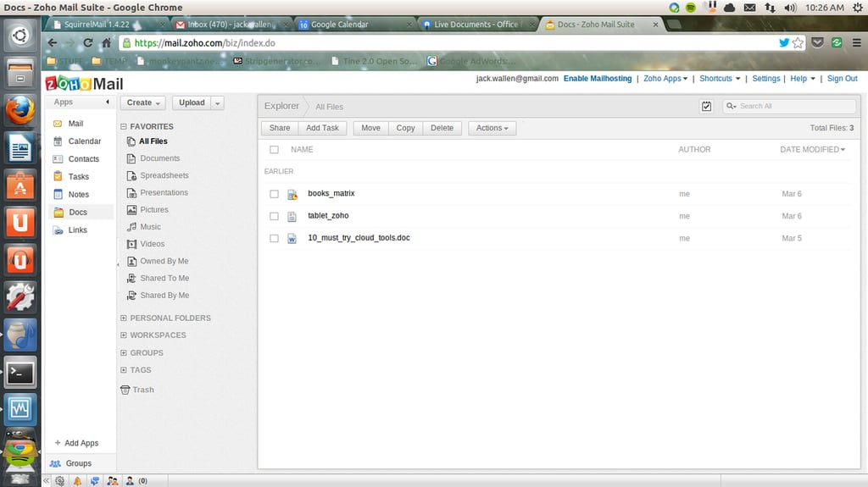Check the 10_must_try_cloud_tools.doc checkbox
The width and height of the screenshot is (868, 487).
point(274,238)
